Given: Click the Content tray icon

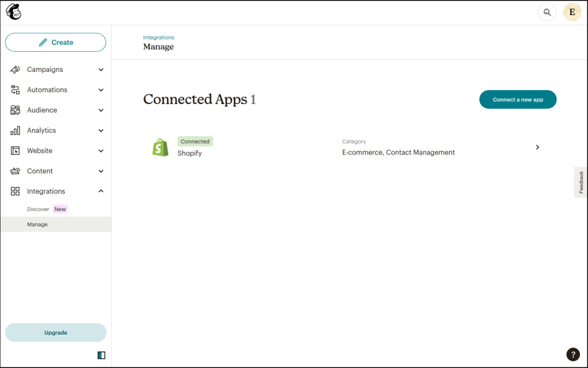Looking at the screenshot, I should click(x=15, y=171).
